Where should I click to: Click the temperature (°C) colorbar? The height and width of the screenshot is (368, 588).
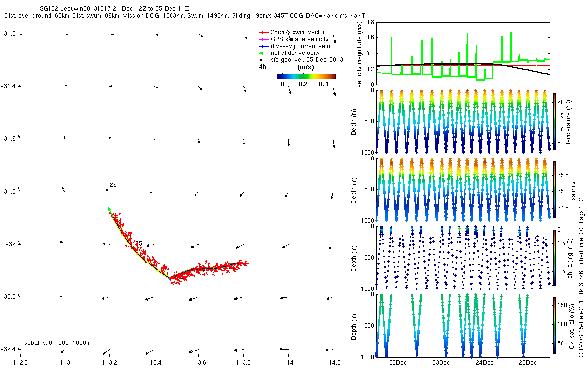[x=554, y=121]
